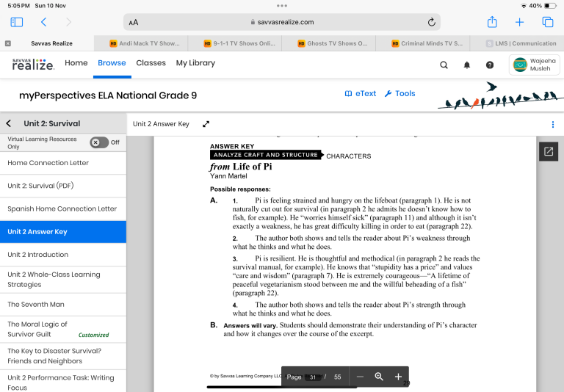
Task: Toggle Virtual Learning Resources Only switch
Action: 99,142
